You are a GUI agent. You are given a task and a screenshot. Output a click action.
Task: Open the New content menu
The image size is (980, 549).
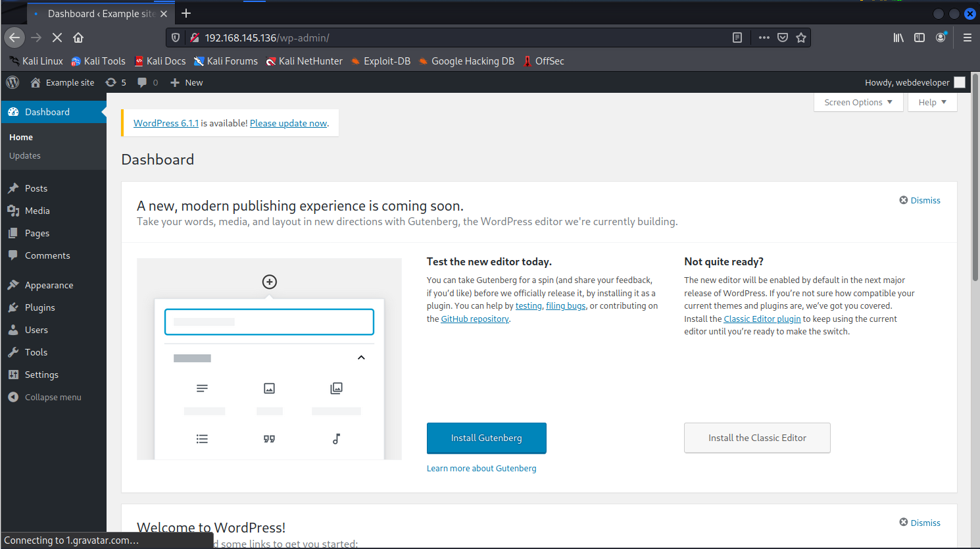click(x=187, y=82)
